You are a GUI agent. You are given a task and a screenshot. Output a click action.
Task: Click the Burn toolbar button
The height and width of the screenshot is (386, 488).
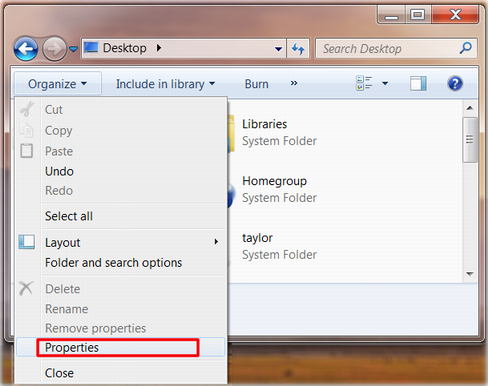point(256,84)
